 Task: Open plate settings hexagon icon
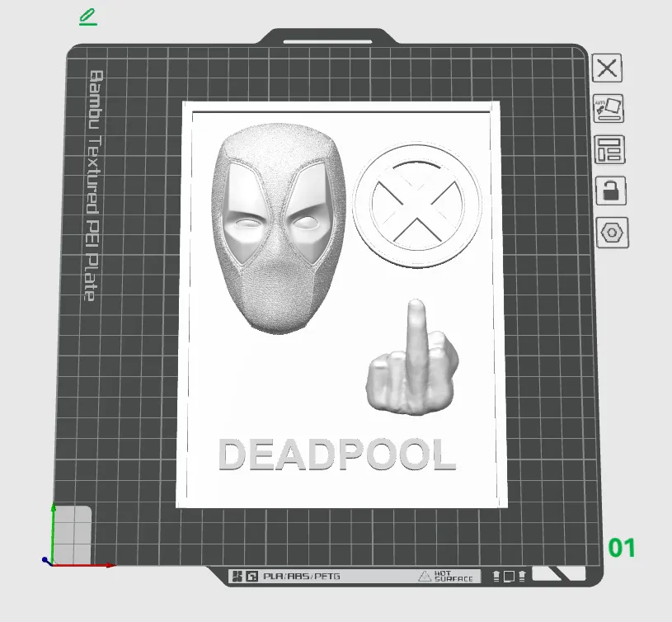click(612, 233)
